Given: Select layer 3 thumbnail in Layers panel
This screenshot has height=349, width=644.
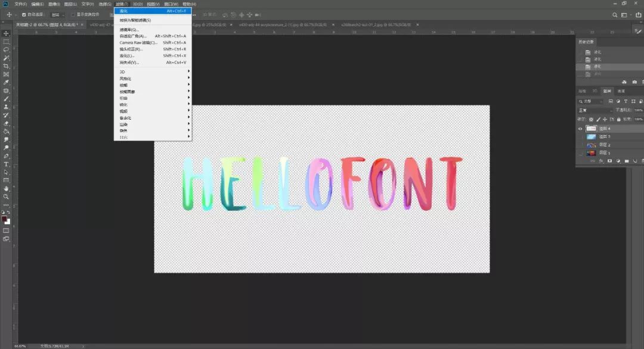Looking at the screenshot, I should [591, 136].
